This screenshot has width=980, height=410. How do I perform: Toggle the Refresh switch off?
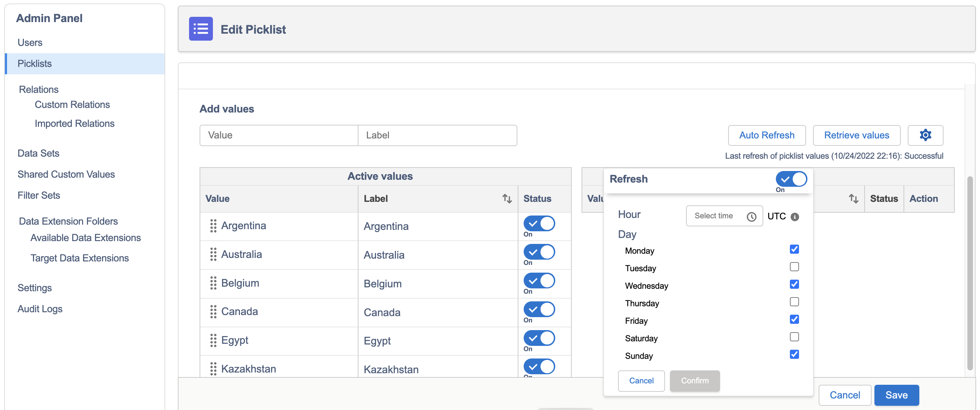click(791, 179)
